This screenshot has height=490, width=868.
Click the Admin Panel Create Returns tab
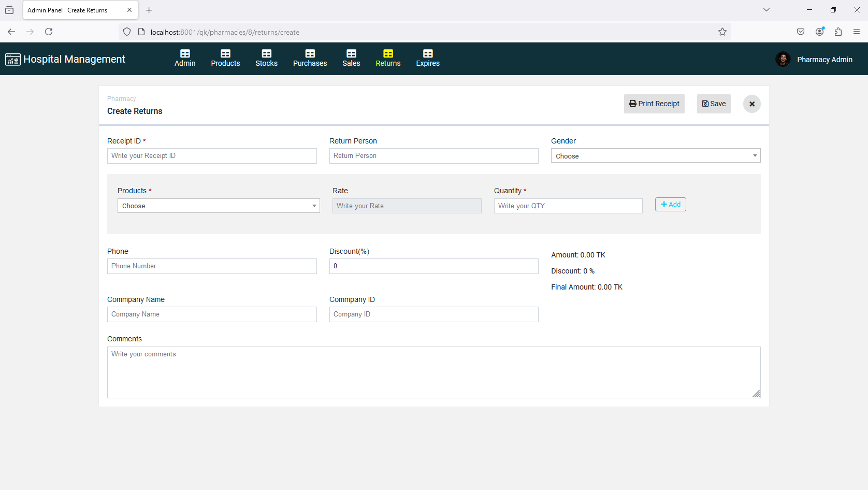click(80, 10)
